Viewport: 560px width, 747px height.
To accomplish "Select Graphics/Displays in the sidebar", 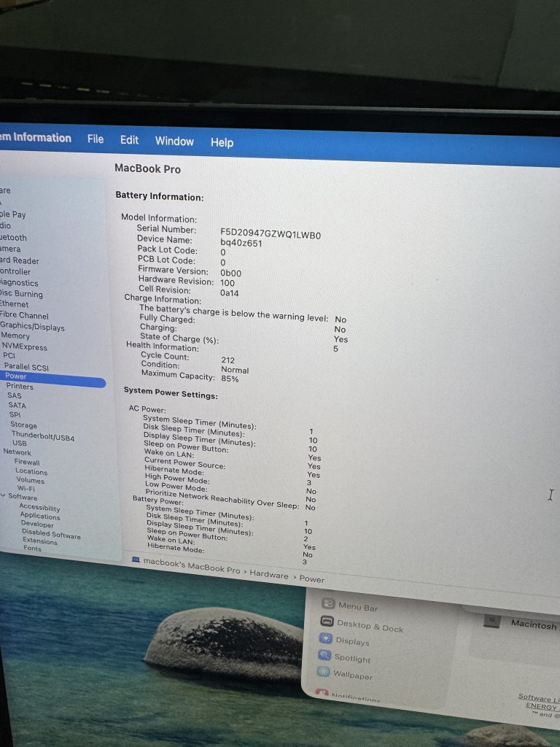I will point(32,326).
